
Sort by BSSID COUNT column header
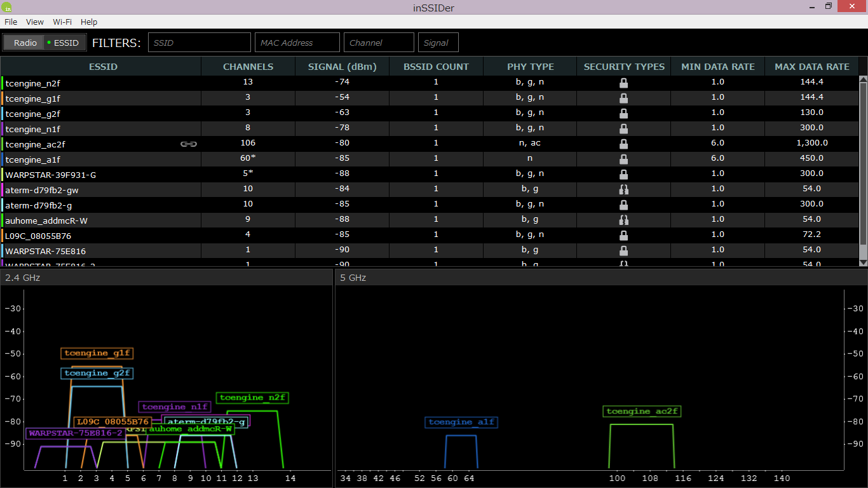click(x=436, y=66)
